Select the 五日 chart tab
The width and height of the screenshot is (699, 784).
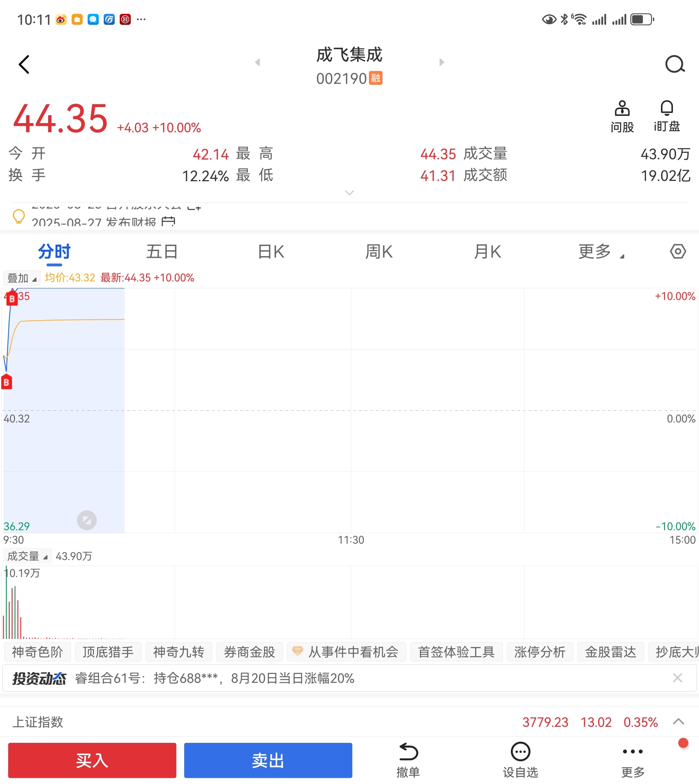click(x=162, y=252)
